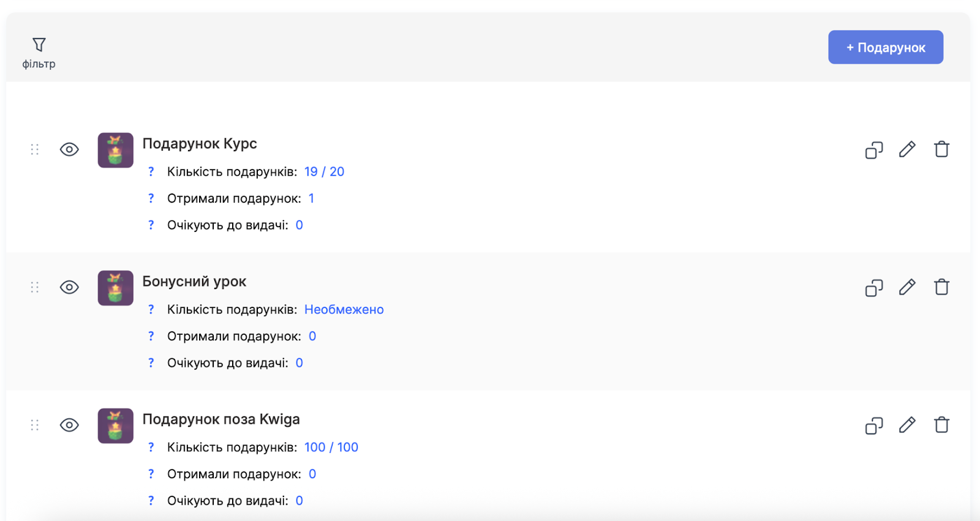Click the Бонусний урок gift thumbnail

[115, 288]
